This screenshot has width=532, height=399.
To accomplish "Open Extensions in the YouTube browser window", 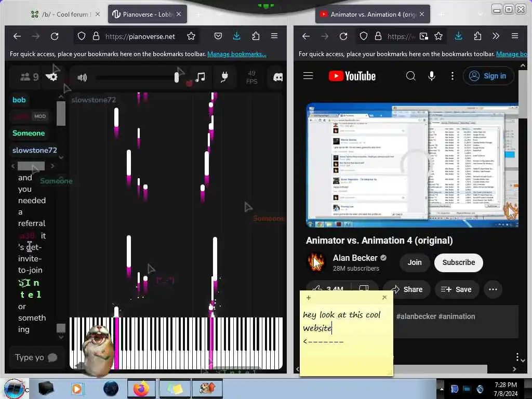I will [x=477, y=36].
